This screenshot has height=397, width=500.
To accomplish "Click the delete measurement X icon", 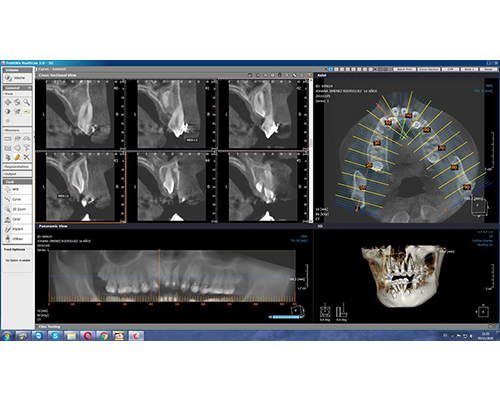I will pos(26,157).
